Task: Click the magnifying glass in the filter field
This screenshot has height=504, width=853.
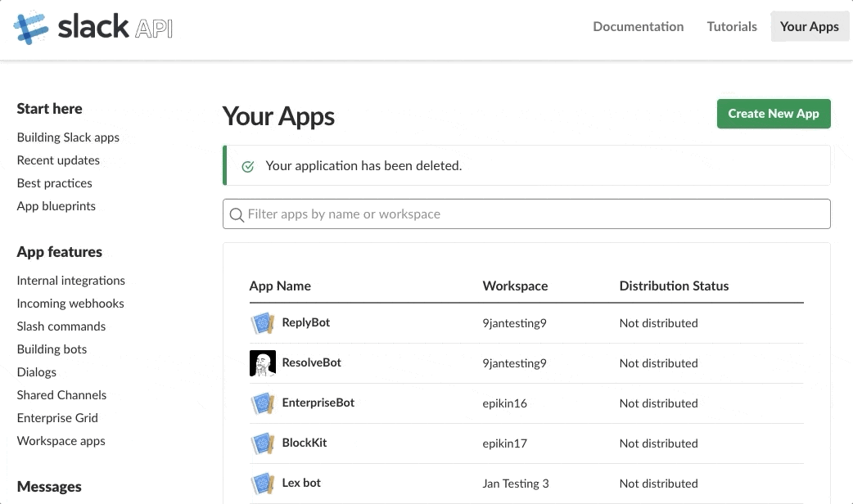Action: (x=237, y=214)
